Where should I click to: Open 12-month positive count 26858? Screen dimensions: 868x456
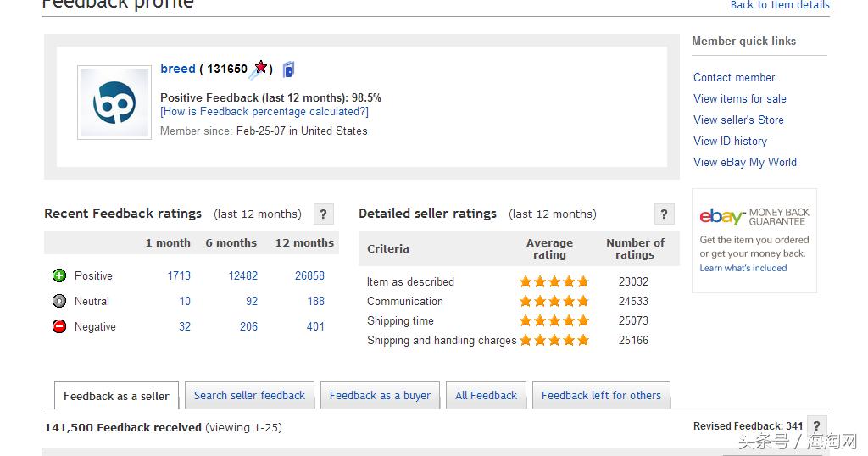pyautogui.click(x=309, y=275)
